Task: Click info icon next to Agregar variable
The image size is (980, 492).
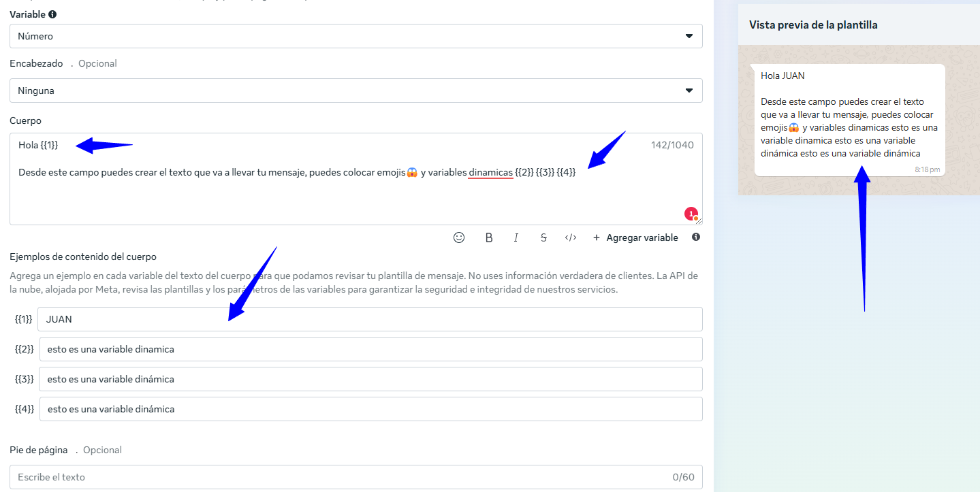Action: pos(695,237)
